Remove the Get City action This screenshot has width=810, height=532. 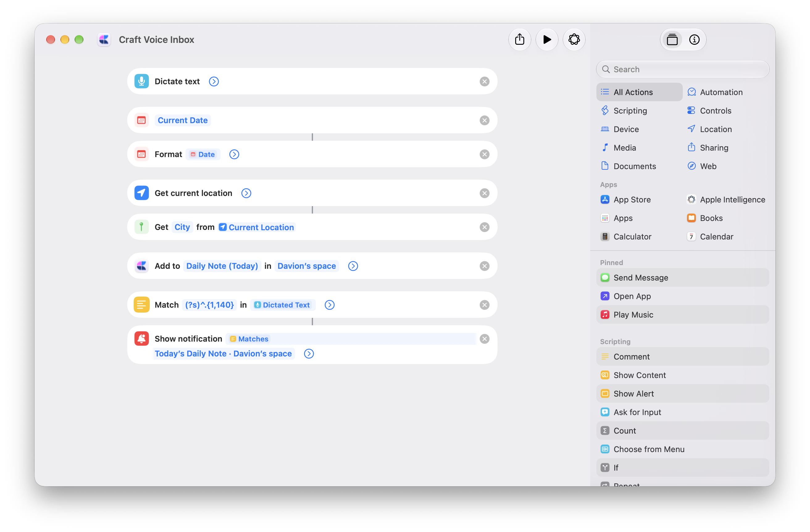(484, 227)
